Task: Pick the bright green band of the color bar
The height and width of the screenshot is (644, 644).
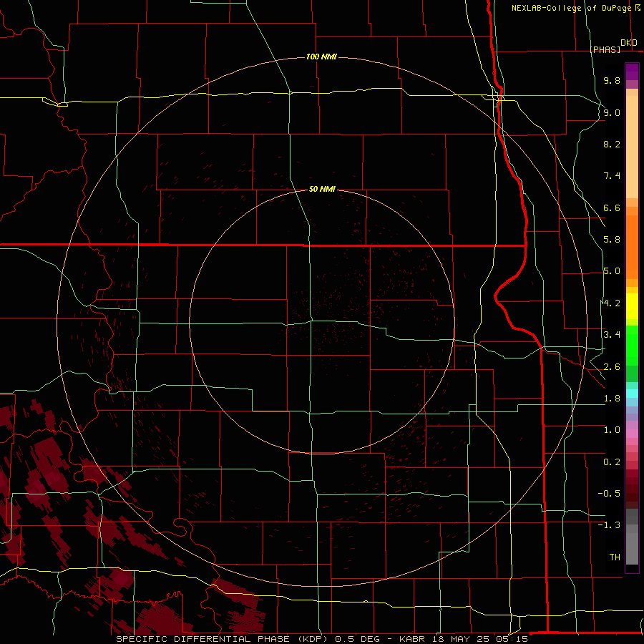Action: (632, 346)
